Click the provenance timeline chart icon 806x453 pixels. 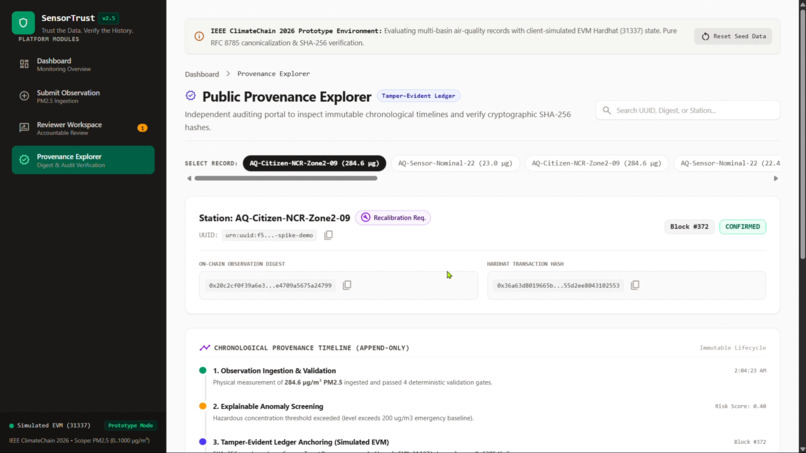(205, 348)
